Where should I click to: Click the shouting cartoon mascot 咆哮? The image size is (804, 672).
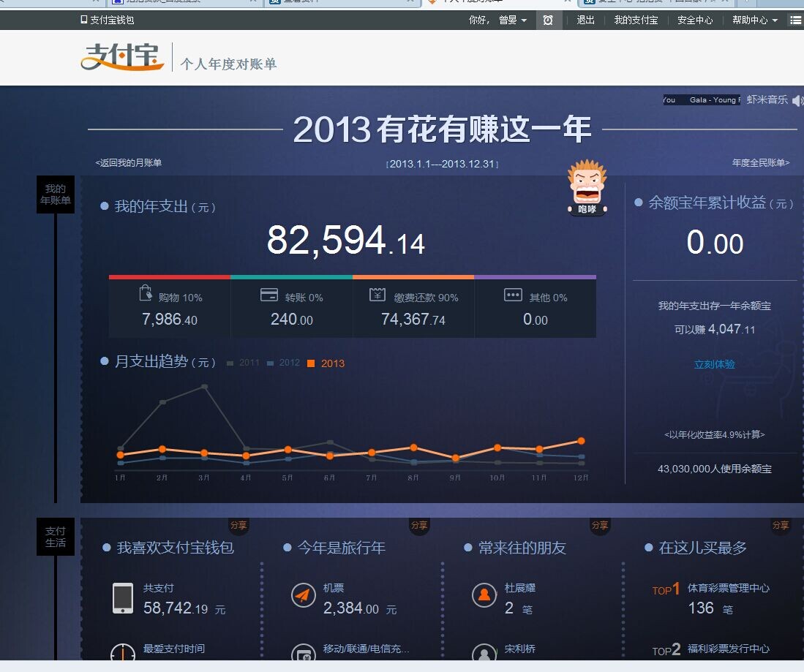click(x=587, y=187)
